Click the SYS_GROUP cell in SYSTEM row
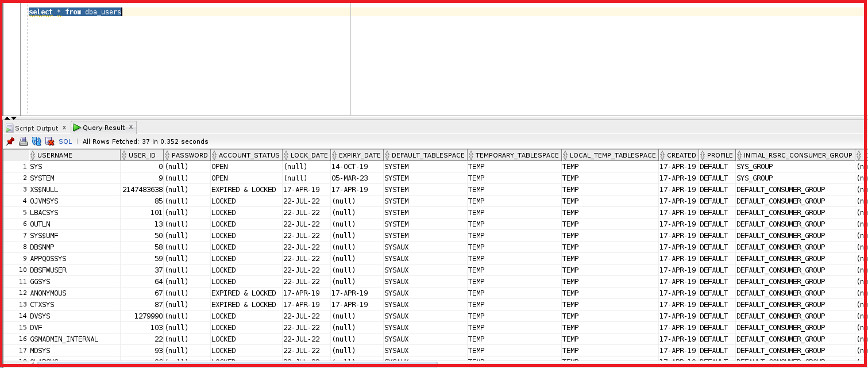 [795, 178]
